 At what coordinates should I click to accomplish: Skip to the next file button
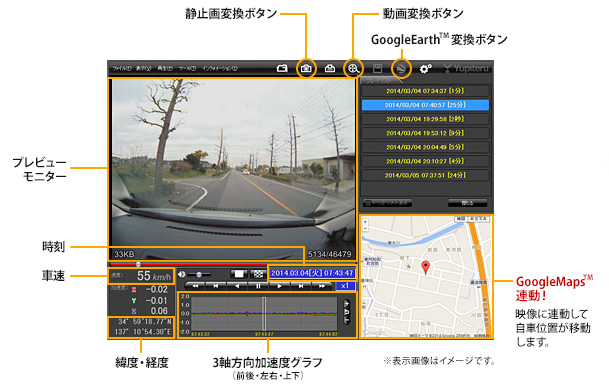(x=301, y=286)
